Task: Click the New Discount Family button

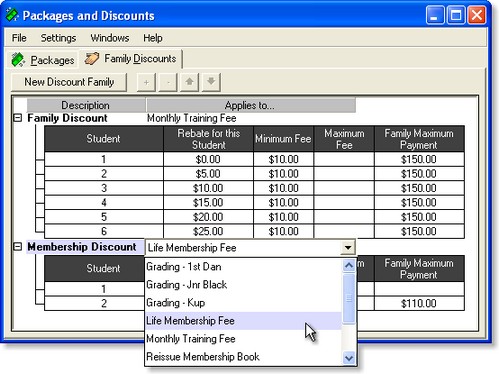Action: (69, 82)
